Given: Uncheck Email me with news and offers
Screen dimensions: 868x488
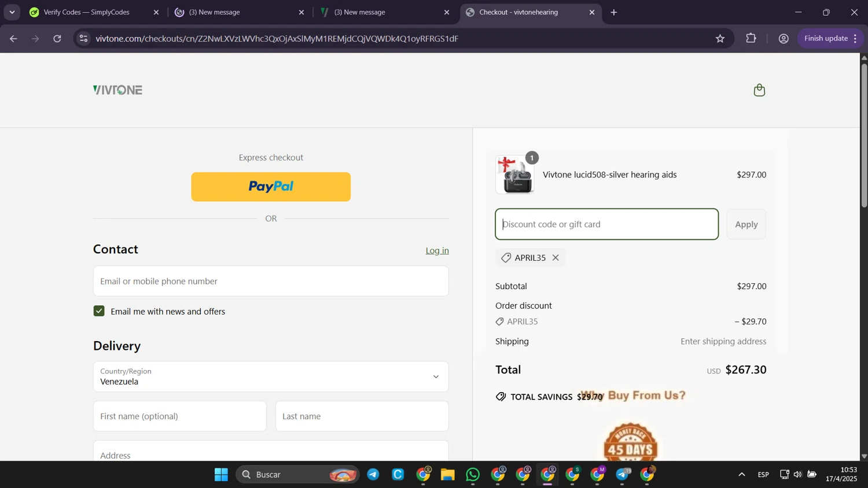Looking at the screenshot, I should [x=99, y=311].
